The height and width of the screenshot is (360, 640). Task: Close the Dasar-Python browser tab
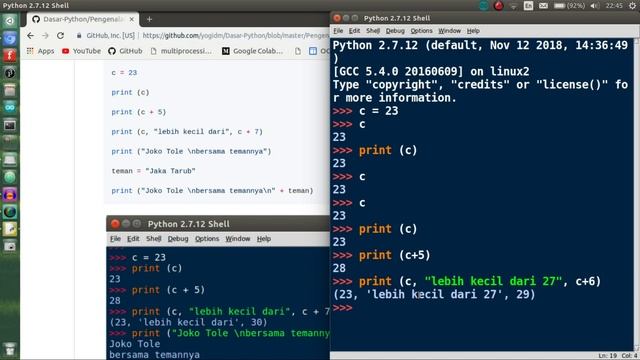(x=131, y=19)
